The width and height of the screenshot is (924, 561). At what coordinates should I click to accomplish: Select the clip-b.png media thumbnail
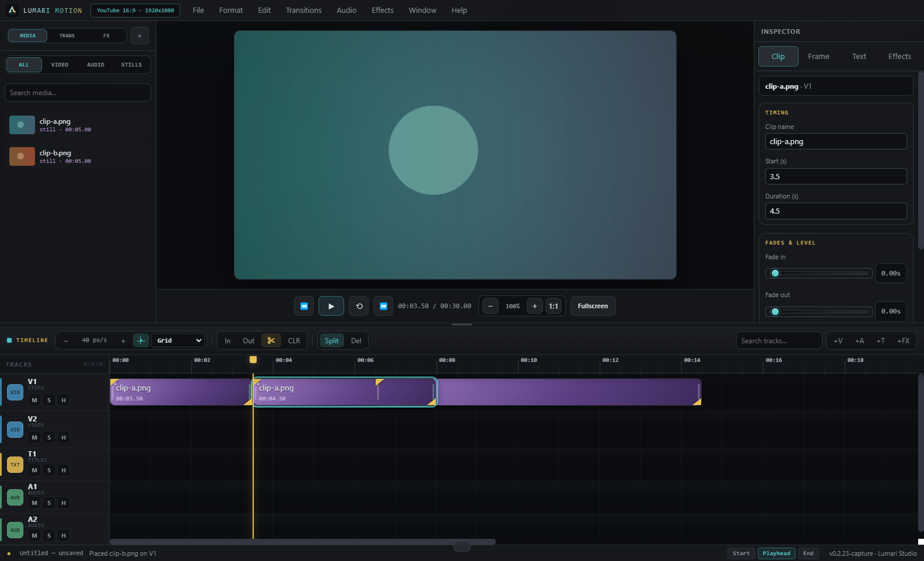coord(22,156)
